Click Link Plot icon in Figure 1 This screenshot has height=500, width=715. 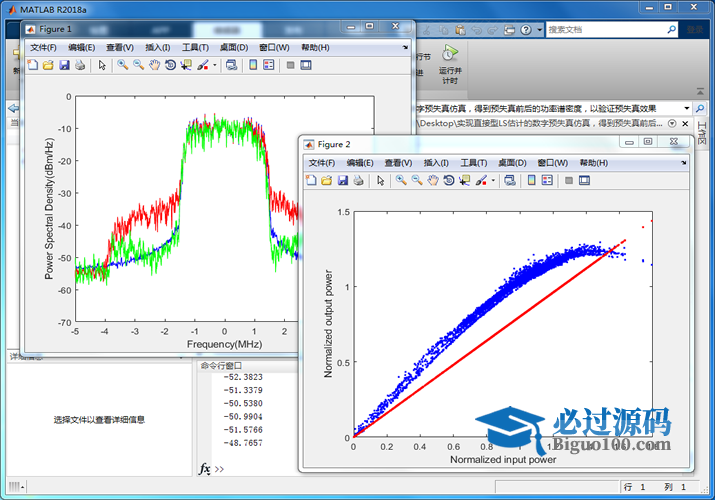[232, 65]
